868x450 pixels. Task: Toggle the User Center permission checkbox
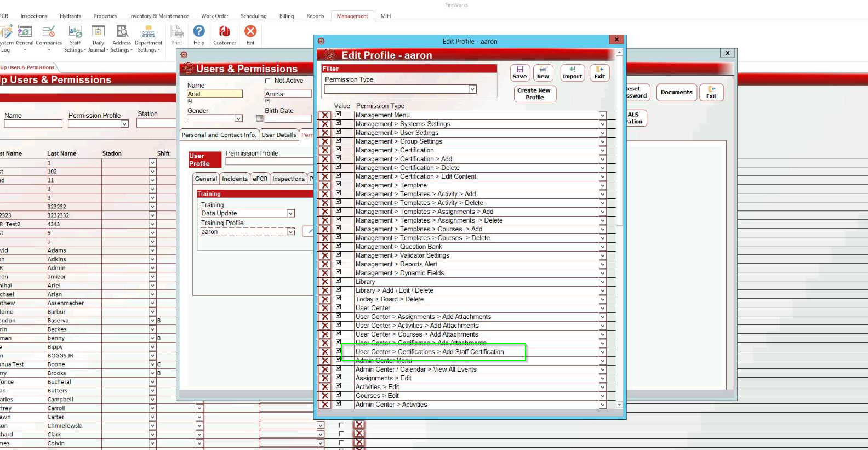(339, 307)
